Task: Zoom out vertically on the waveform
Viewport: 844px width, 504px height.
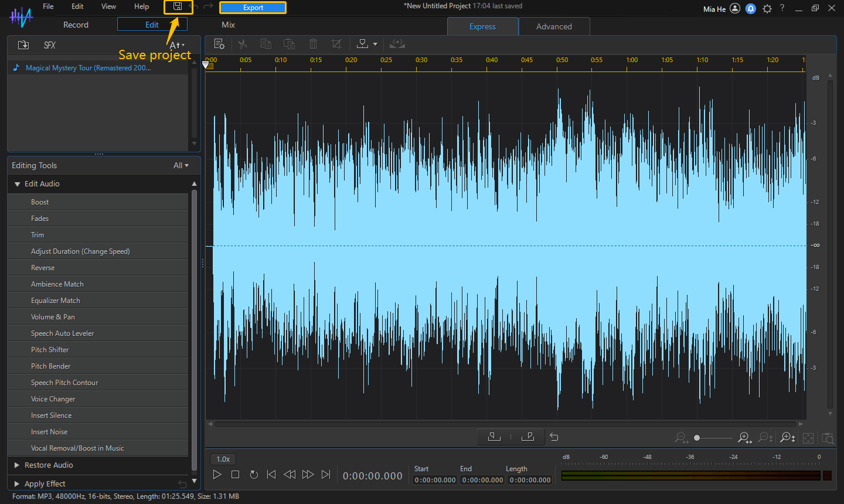Action: click(765, 438)
